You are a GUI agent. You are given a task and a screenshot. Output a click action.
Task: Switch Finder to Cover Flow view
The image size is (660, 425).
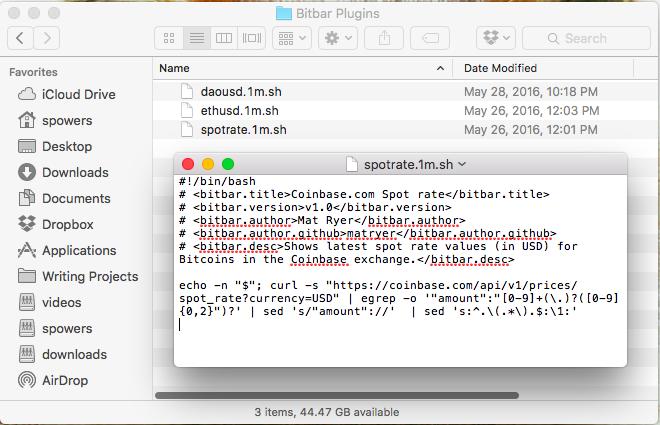252,38
